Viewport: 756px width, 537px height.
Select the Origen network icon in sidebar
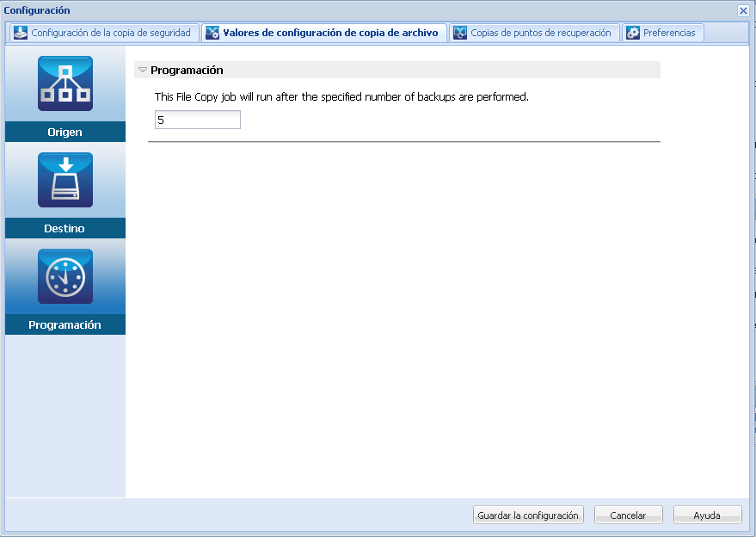pos(65,83)
